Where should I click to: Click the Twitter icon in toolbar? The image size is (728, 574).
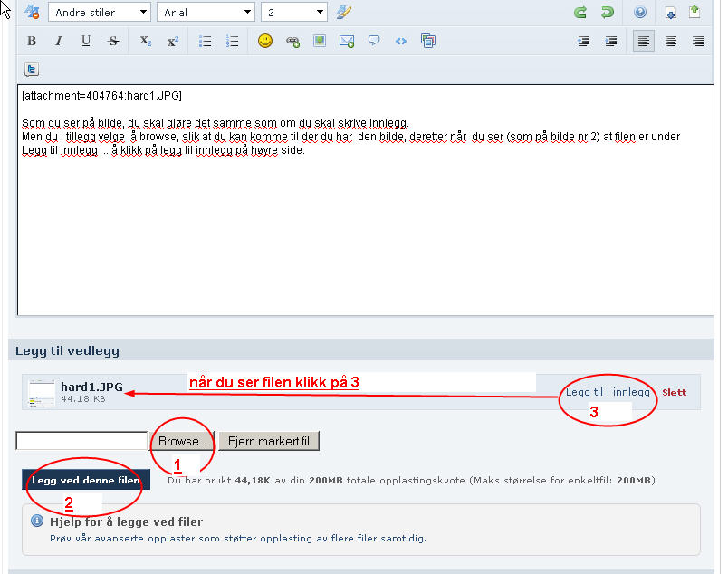click(32, 70)
